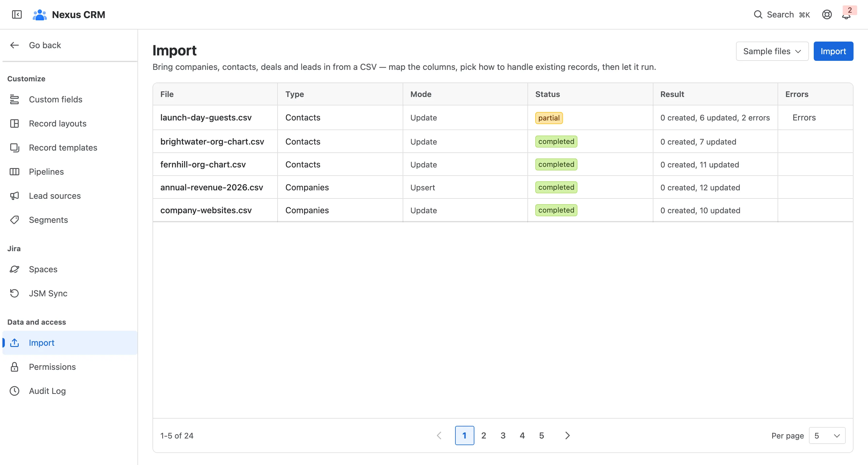Click completed badge for company-websites.csv
Screen dimensions: 868x465
556,210
